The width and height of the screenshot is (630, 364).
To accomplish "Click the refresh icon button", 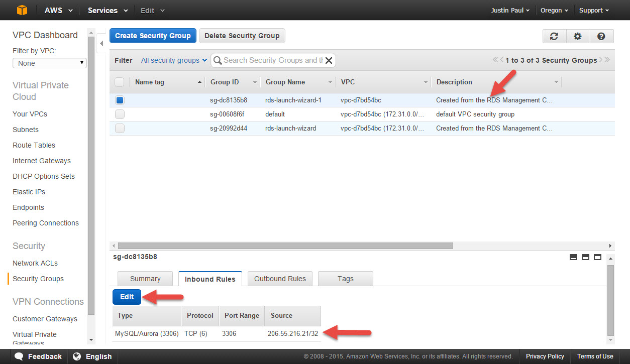I will 554,36.
